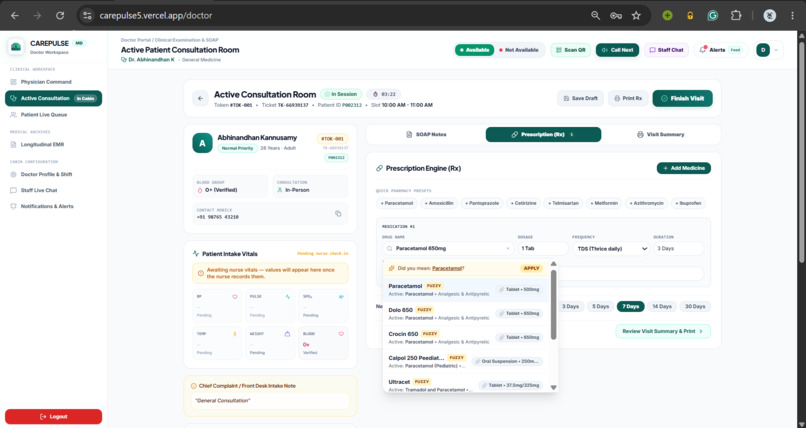The width and height of the screenshot is (806, 428).
Task: Click Review Visit Summary & Print
Action: 663,331
